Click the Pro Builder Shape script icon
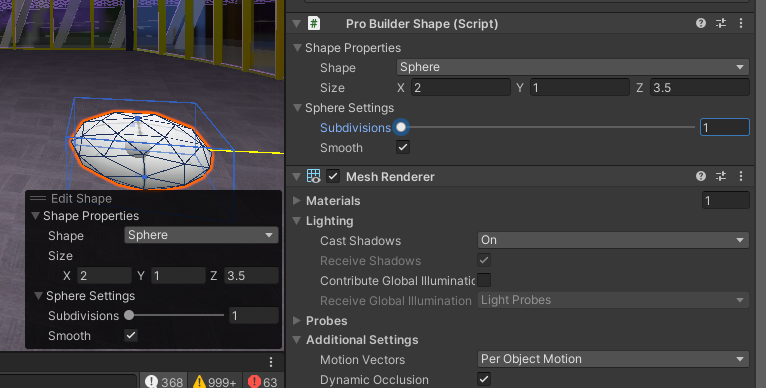Screen dimensions: 766x388 coord(314,23)
